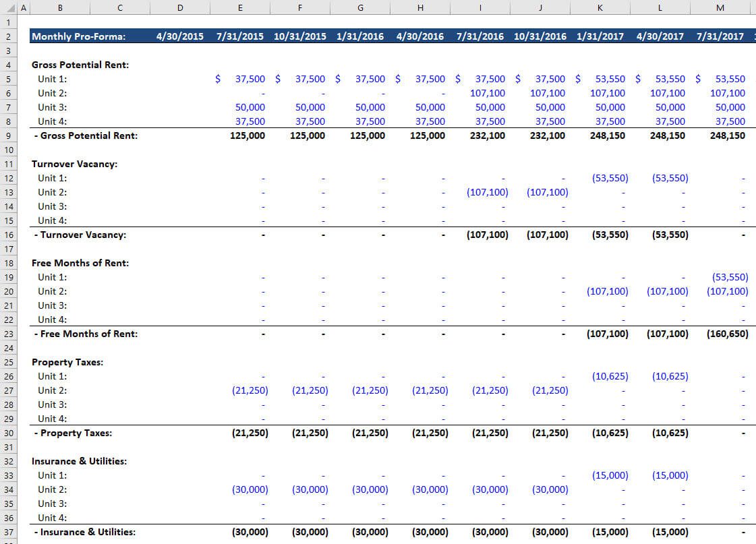This screenshot has height=544, width=756.
Task: Select Unit 2 rent value 107,100 under 7/31/2016
Action: tap(488, 93)
